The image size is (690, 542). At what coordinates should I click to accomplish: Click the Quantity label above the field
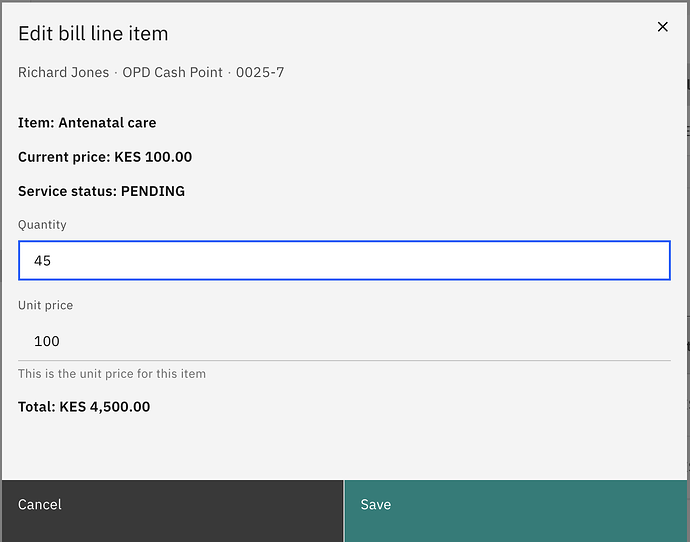tap(42, 225)
